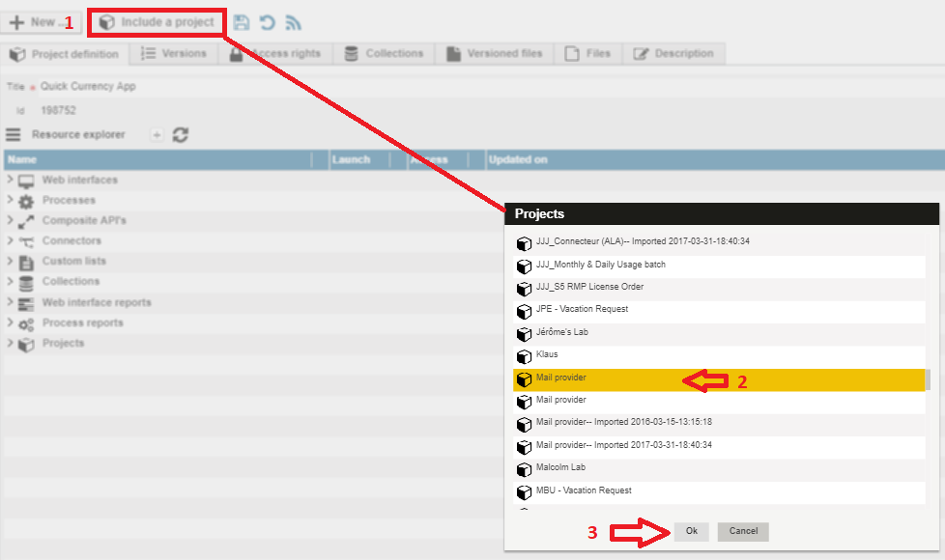Expand the Custom lists node

point(10,261)
